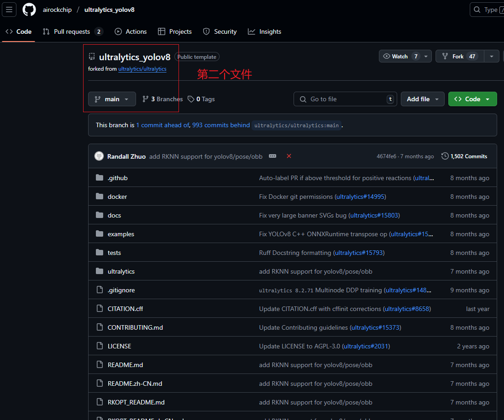Viewport: 504px width, 420px height.
Task: Click into the Go to file field
Action: 345,99
